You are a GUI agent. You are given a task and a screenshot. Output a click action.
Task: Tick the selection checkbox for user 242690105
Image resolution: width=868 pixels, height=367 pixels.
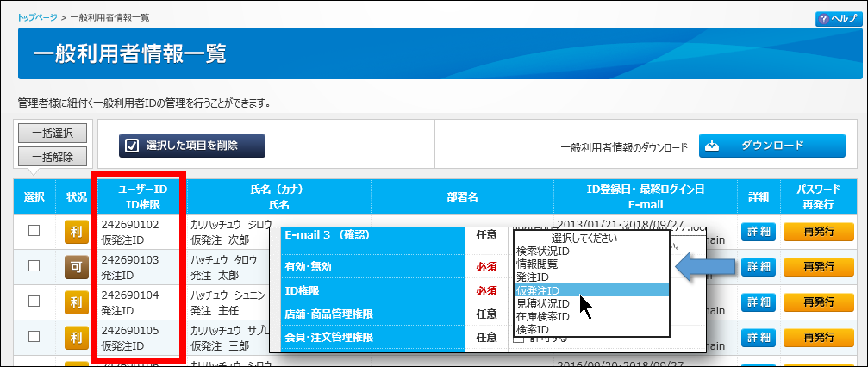[x=34, y=337]
